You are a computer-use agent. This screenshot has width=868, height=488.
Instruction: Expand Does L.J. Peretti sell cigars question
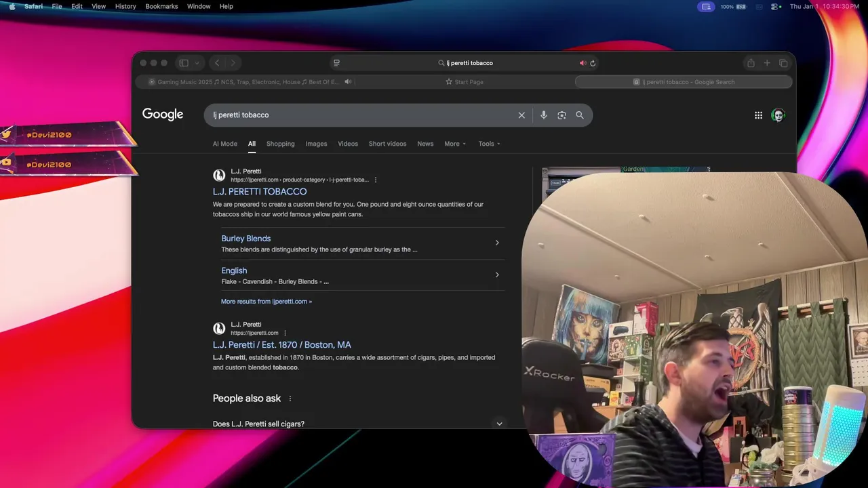[499, 424]
